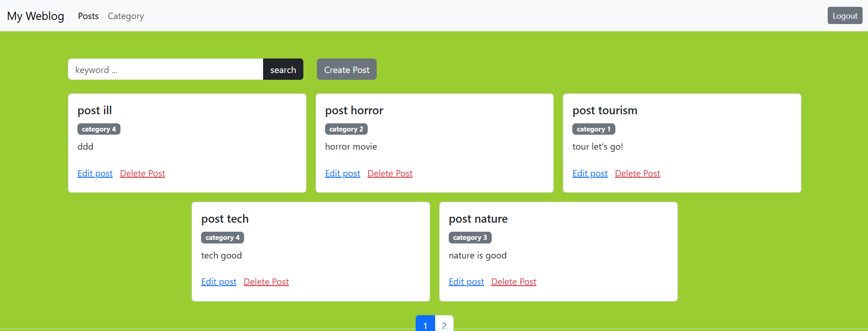Open the Posts nav menu item
The image size is (868, 331).
pyautogui.click(x=88, y=16)
